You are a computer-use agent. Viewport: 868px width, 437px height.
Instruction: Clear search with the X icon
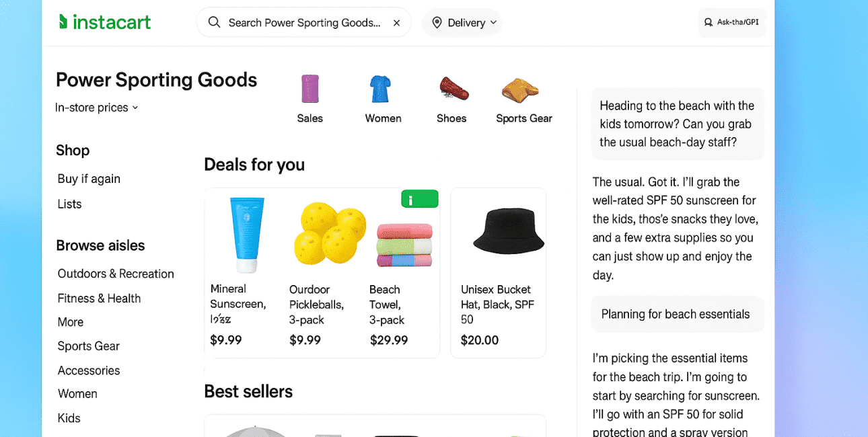coord(397,23)
